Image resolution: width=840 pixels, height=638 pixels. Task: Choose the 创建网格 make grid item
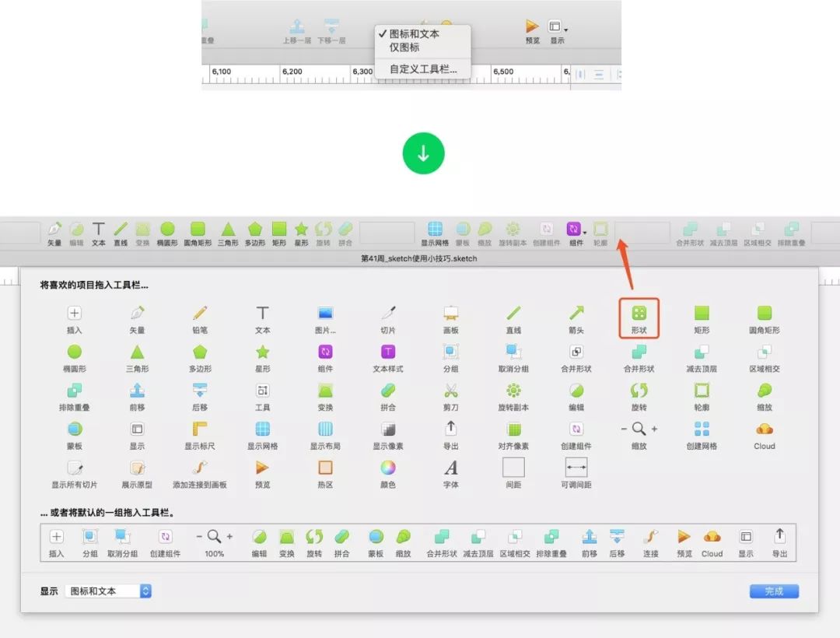point(702,436)
